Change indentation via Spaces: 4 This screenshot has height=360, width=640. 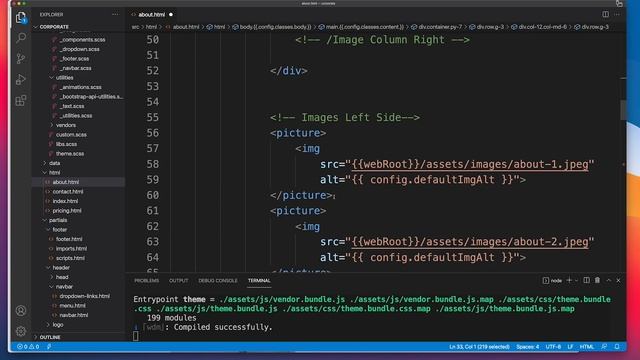(527, 347)
